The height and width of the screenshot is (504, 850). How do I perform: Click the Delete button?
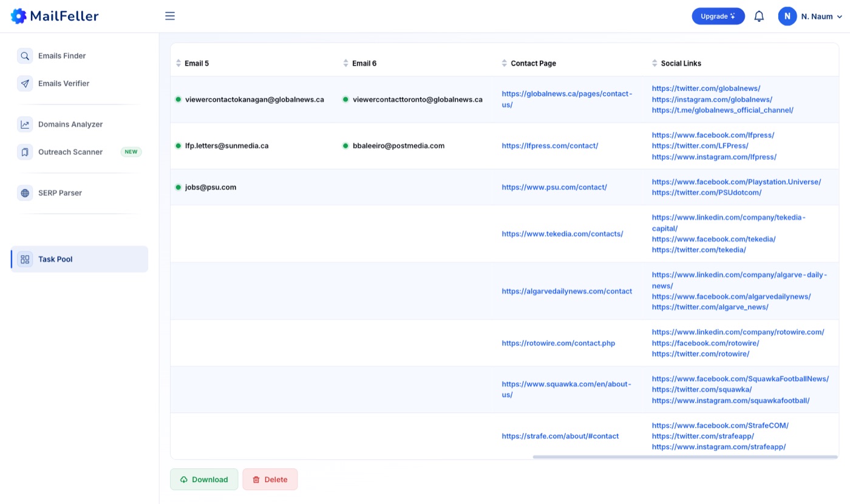270,479
